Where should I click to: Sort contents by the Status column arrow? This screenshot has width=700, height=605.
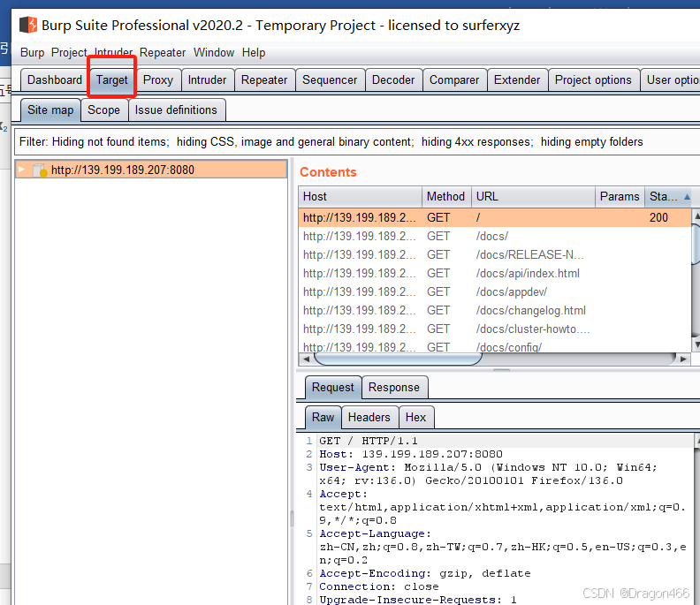click(x=687, y=196)
